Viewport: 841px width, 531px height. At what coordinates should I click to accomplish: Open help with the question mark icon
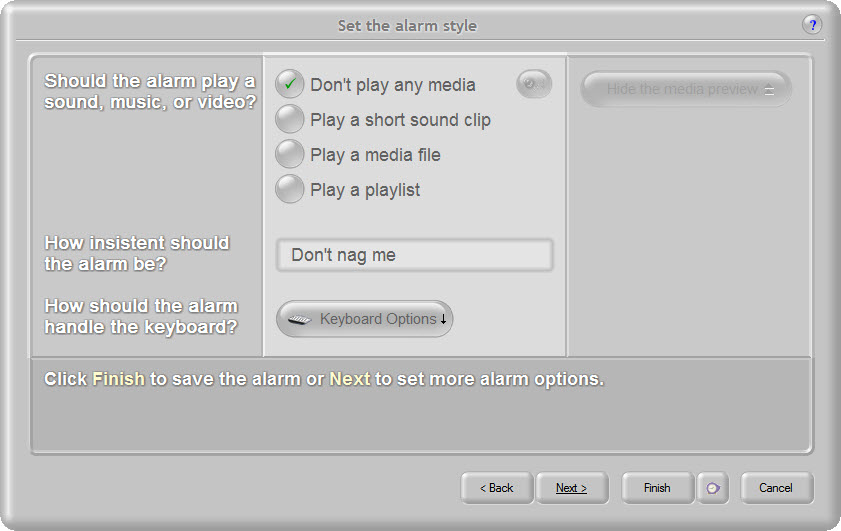(x=811, y=25)
